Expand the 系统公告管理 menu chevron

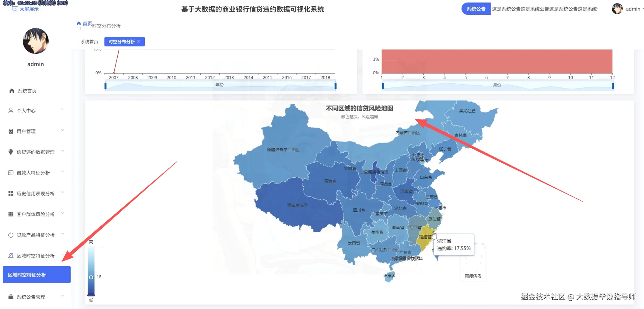pos(63,296)
